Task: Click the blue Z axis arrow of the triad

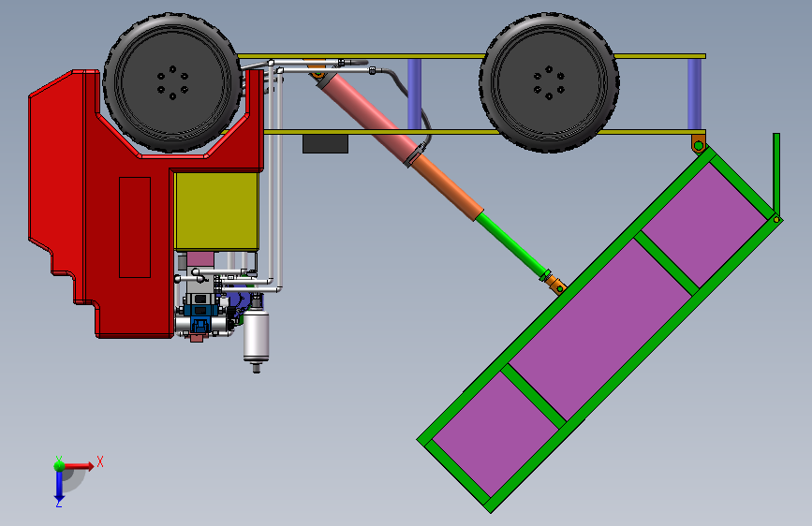Action: 59,486
